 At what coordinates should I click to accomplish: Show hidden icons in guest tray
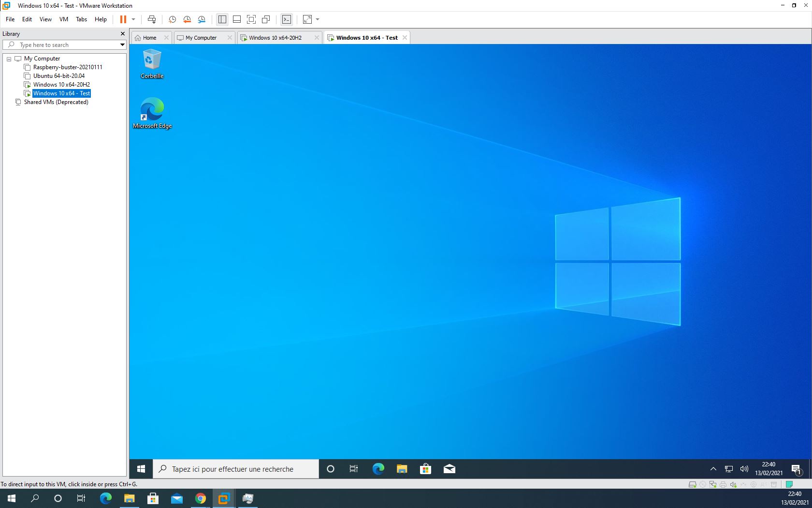[713, 469]
